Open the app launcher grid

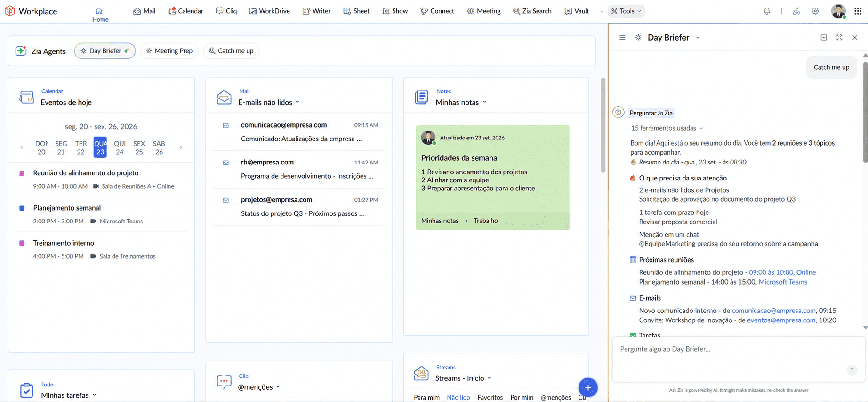click(x=858, y=11)
